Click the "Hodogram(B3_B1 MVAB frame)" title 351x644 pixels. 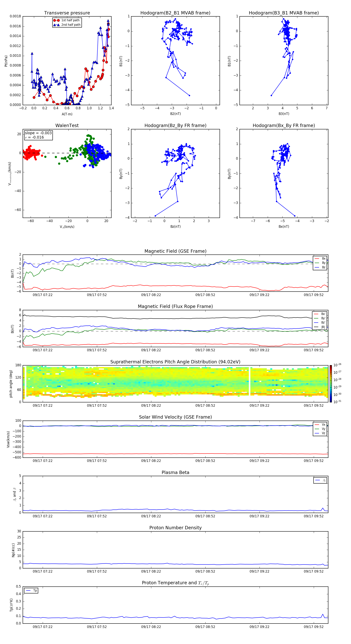[x=284, y=13]
